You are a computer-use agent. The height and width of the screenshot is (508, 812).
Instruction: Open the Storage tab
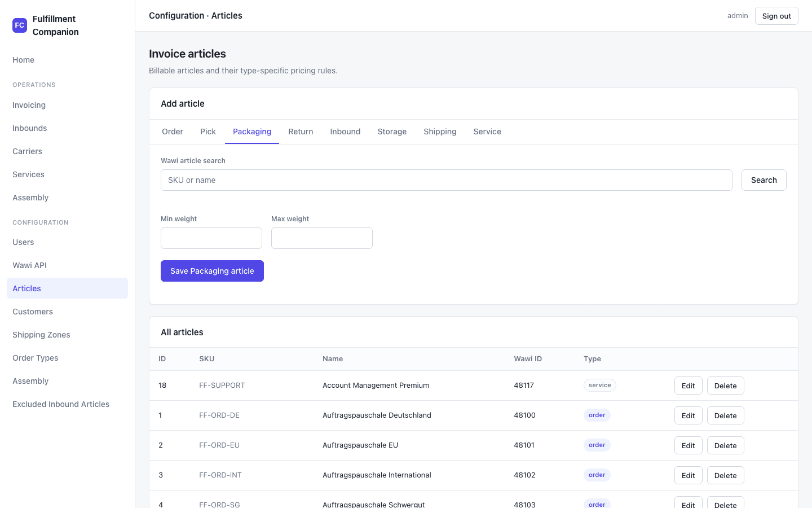[392, 132]
